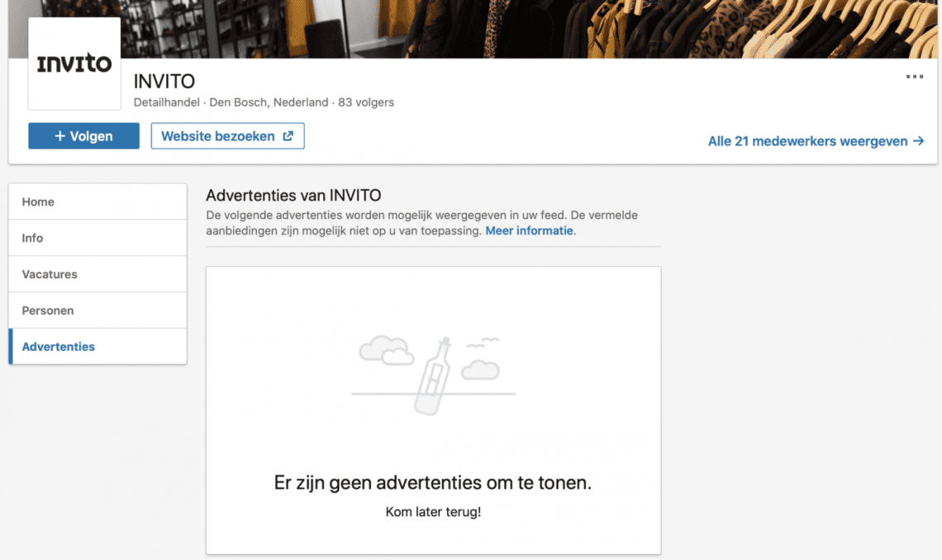Viewport: 942px width, 560px height.
Task: Open the Vacatures tab
Action: 98,274
